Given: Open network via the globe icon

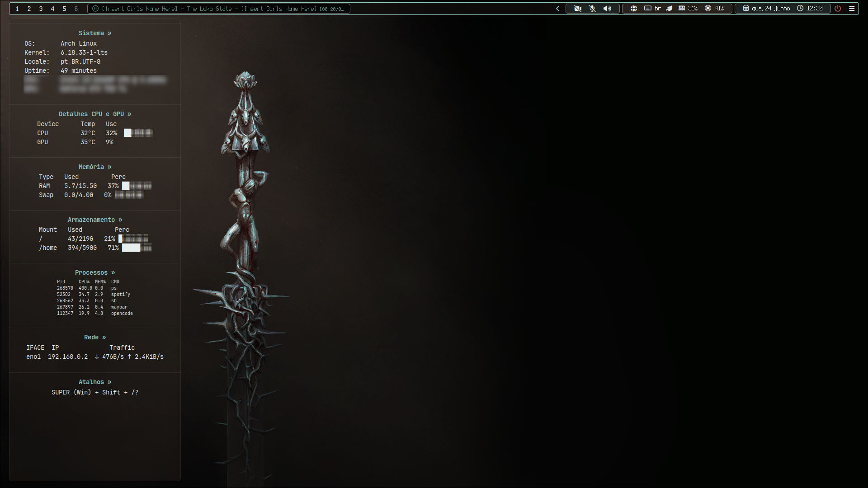Looking at the screenshot, I should (634, 9).
